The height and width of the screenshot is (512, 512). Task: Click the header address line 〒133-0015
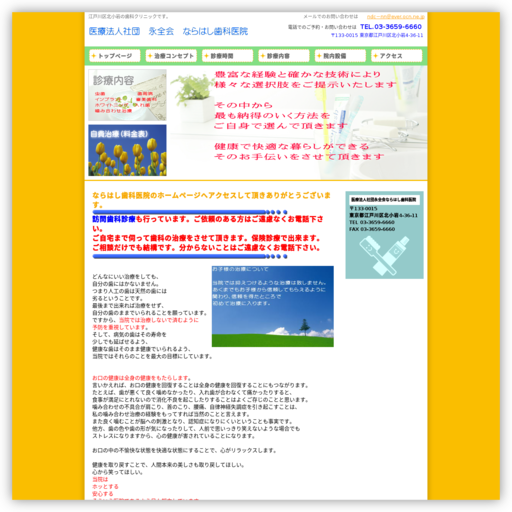[377, 35]
